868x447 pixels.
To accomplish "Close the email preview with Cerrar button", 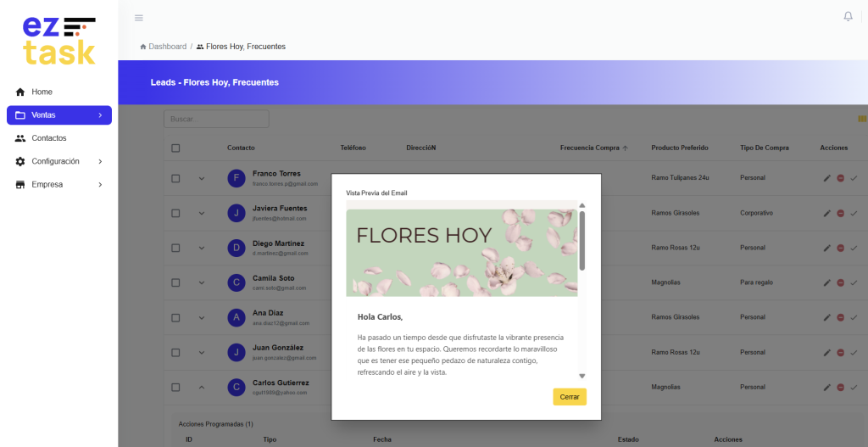I will 569,397.
